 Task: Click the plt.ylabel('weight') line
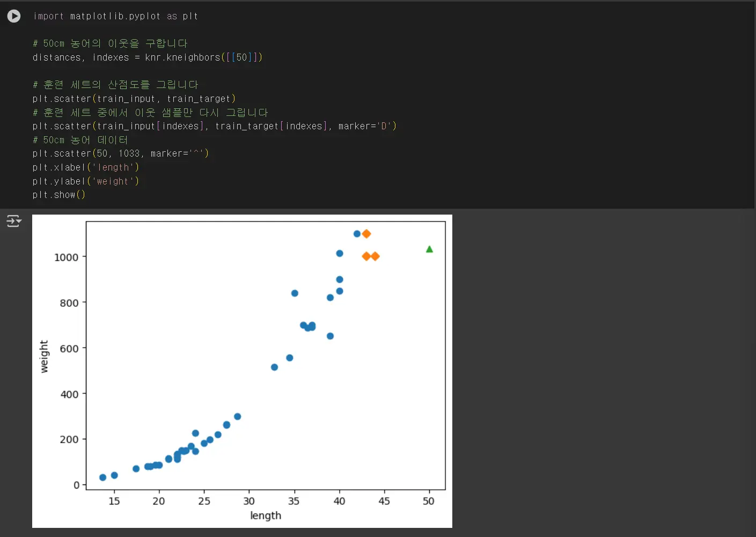[x=86, y=181]
